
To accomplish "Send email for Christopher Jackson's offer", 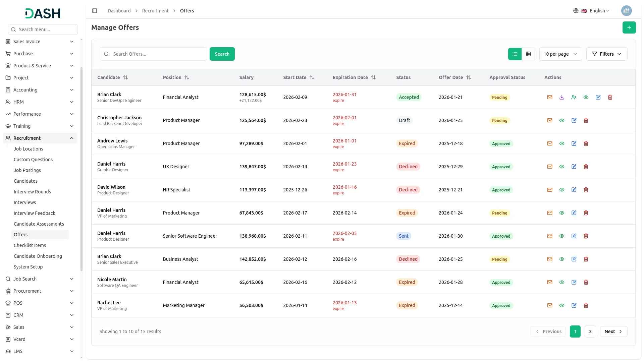I will [550, 120].
